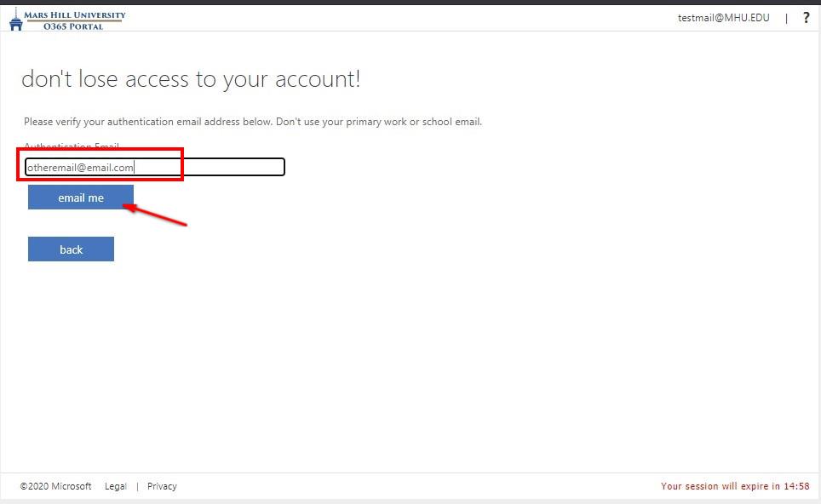
Task: Click the testmail@MHU.EDU account name
Action: (722, 17)
